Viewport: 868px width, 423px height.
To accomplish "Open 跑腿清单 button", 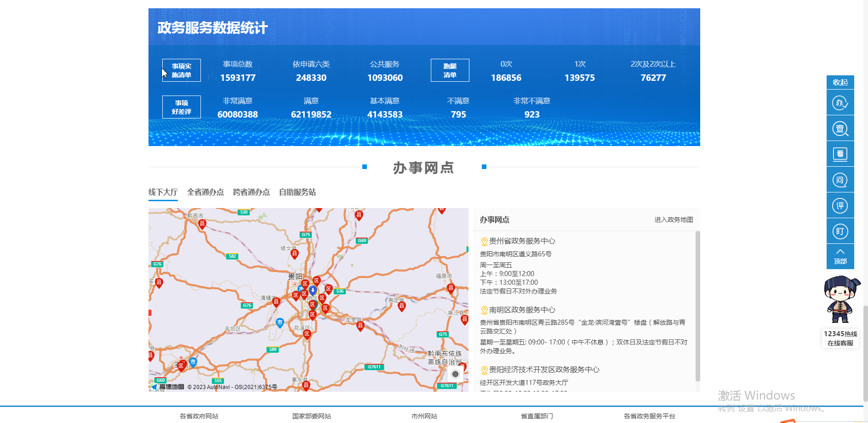I will [450, 70].
